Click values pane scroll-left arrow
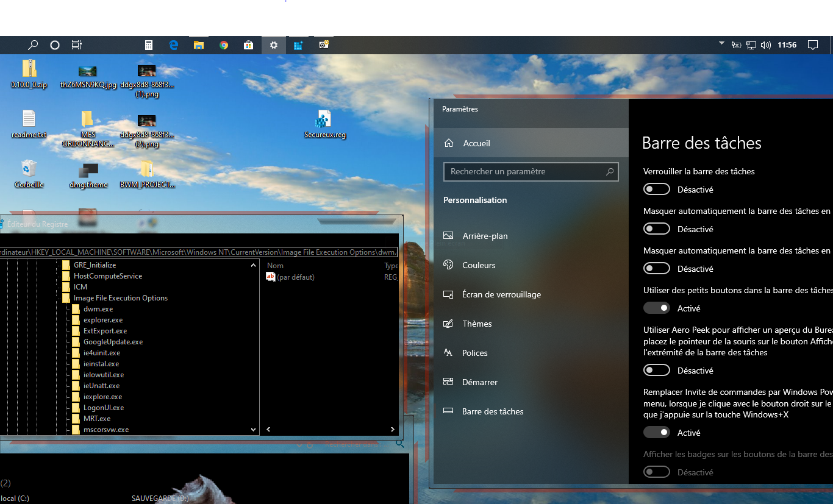 [x=268, y=430]
